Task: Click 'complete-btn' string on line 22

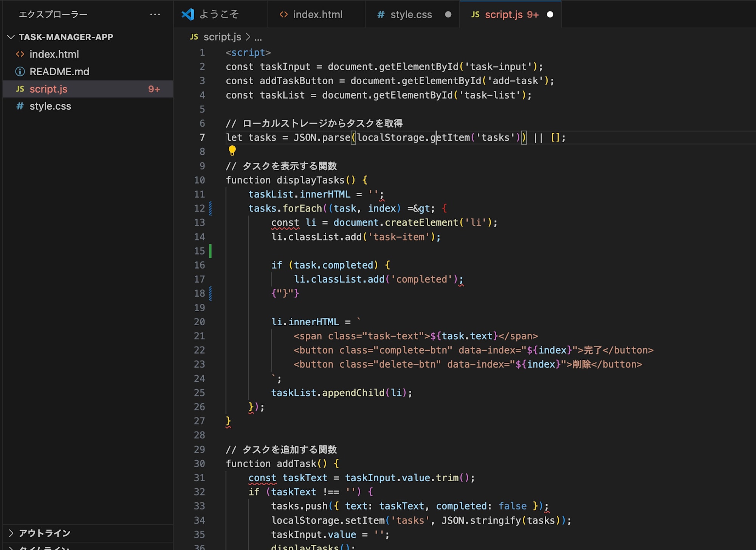Action: 412,350
